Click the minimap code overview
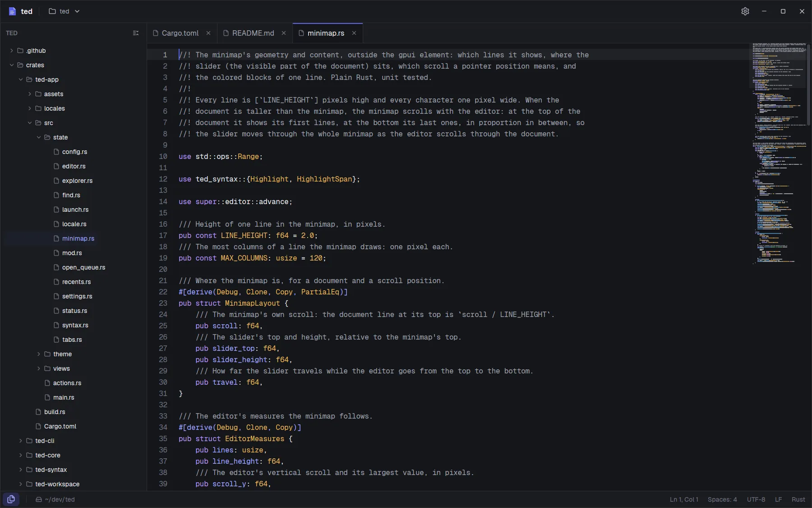Screen dimensions: 812x508 [779, 154]
